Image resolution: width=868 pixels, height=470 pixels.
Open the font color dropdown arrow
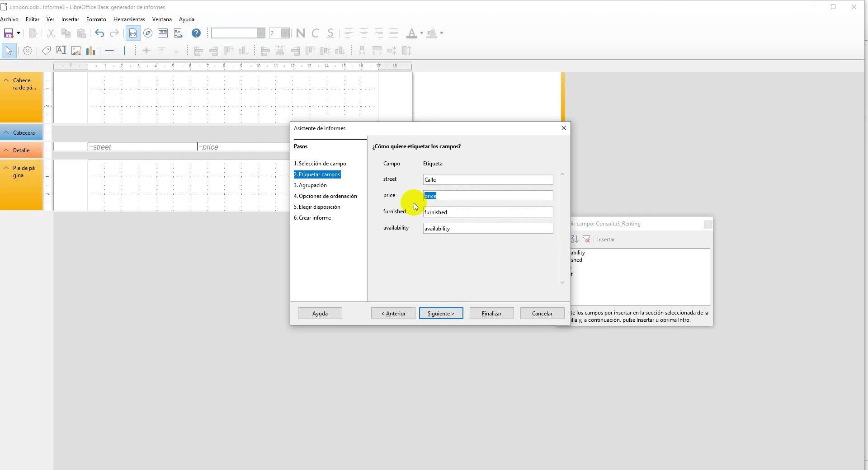421,33
